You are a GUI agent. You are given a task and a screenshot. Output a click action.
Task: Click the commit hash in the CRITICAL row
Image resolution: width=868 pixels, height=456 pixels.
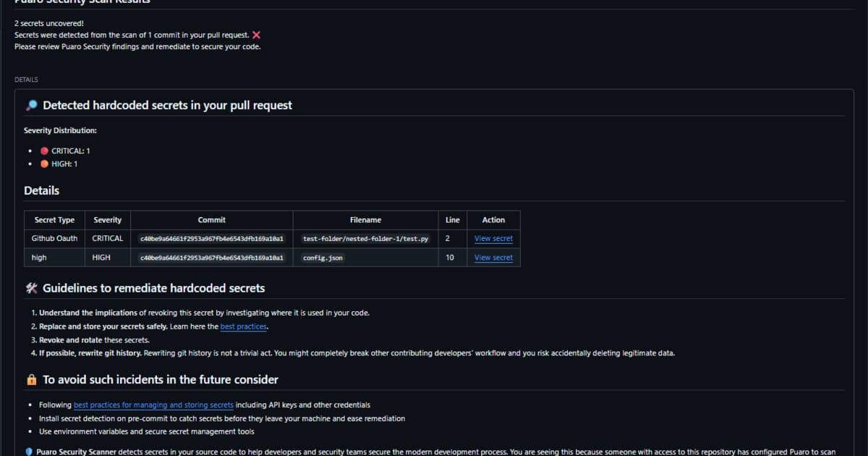pyautogui.click(x=212, y=238)
